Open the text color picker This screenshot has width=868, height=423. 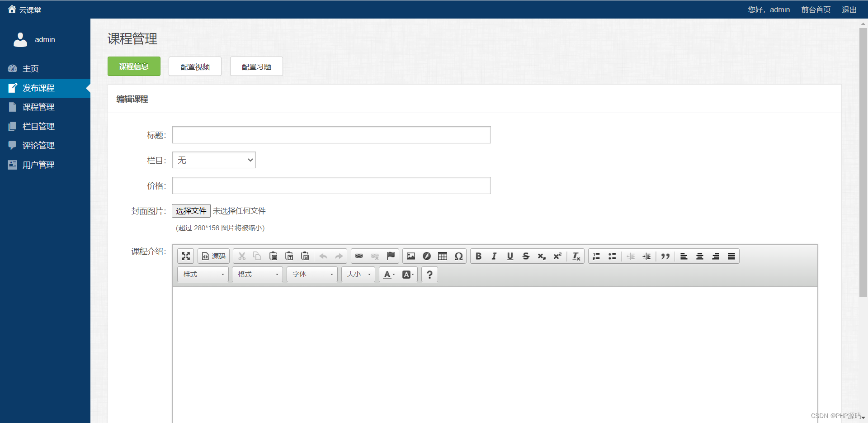(x=389, y=274)
